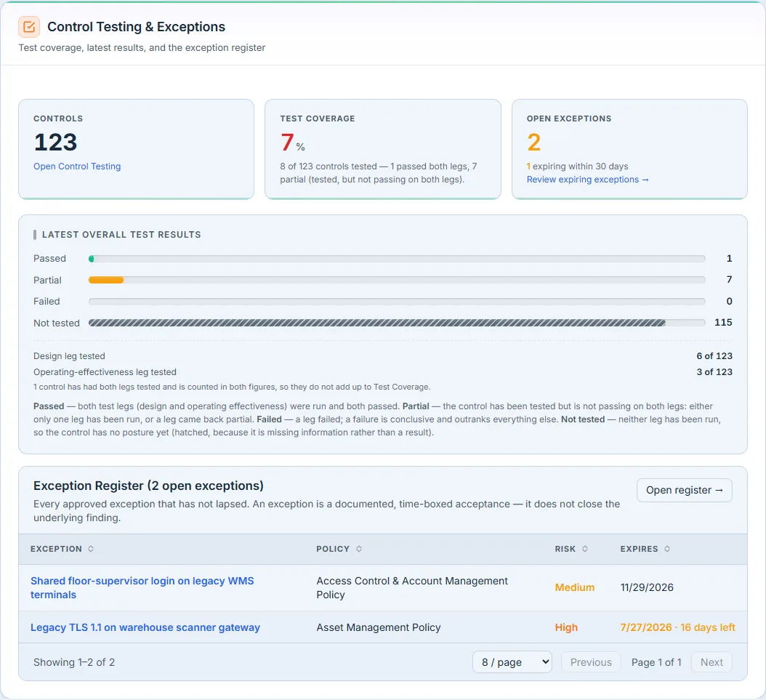Sort by Expires column icon

point(667,549)
